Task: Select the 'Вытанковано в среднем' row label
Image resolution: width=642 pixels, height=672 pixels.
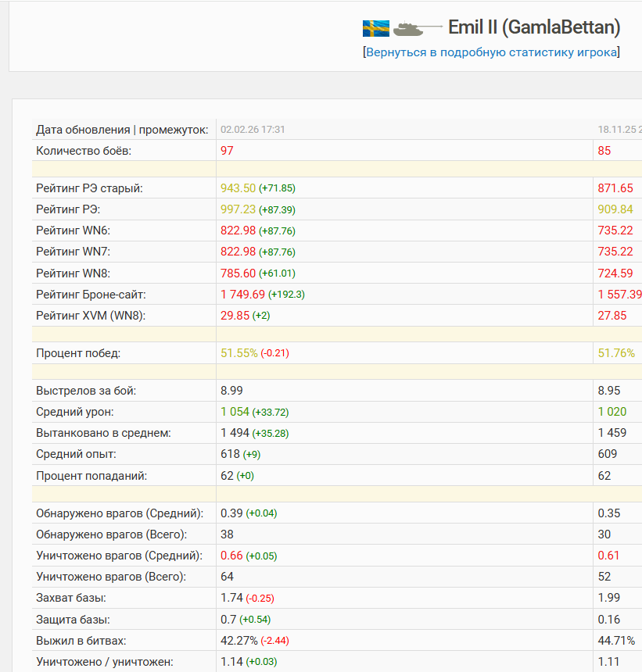Action: [103, 433]
